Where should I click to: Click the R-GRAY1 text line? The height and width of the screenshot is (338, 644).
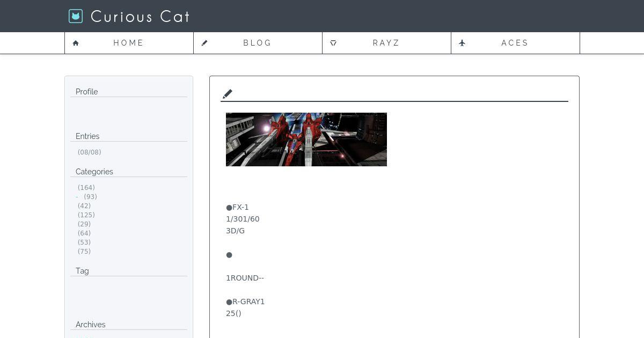(x=245, y=302)
